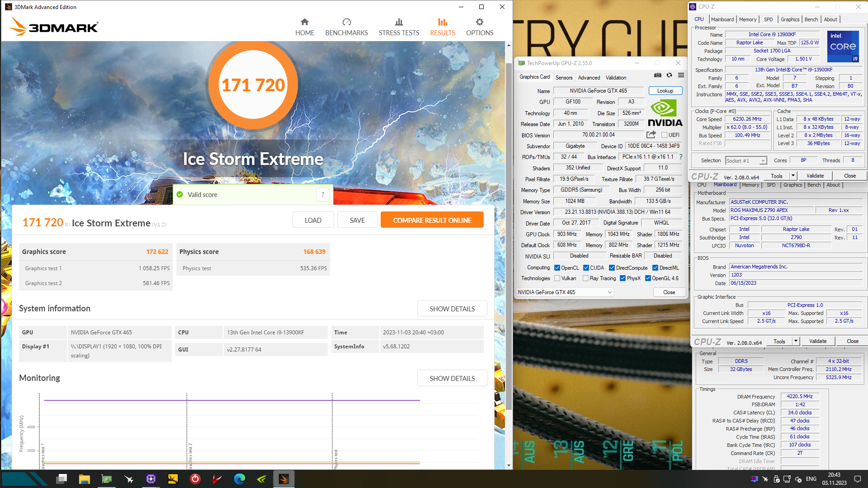Screen dimensions: 868x488
Task: Open the red power button taskbar app
Action: coord(195,479)
